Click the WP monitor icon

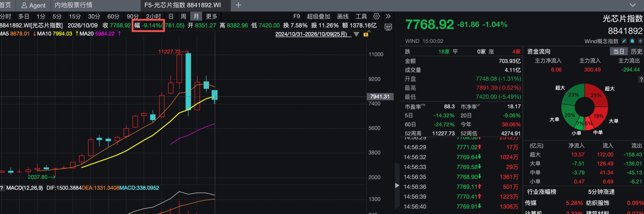(x=388, y=27)
